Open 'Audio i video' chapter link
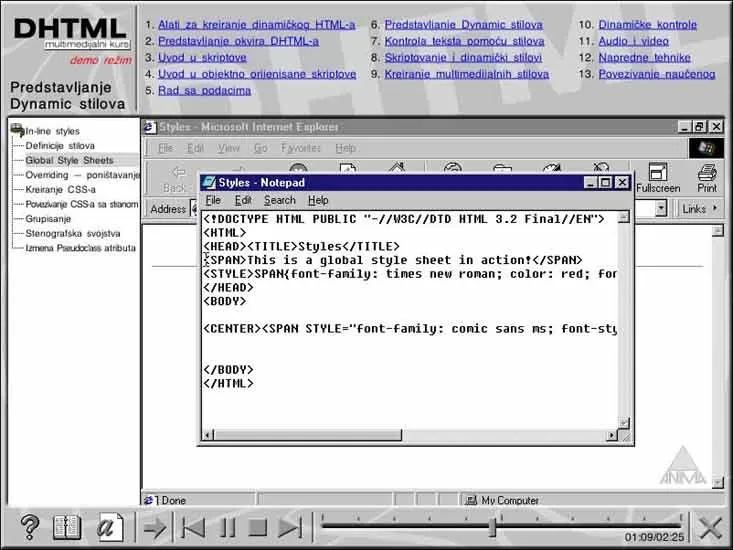The width and height of the screenshot is (733, 550). [633, 41]
